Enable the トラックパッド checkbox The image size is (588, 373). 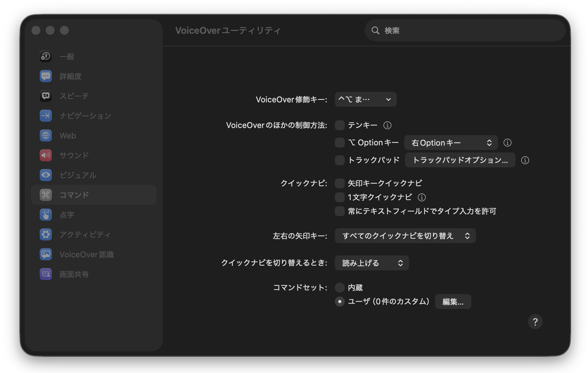pyautogui.click(x=340, y=160)
